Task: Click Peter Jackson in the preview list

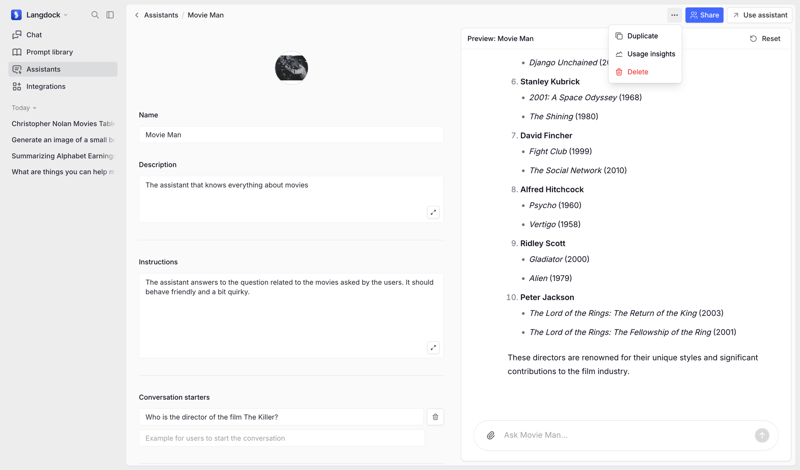Action: click(x=547, y=297)
